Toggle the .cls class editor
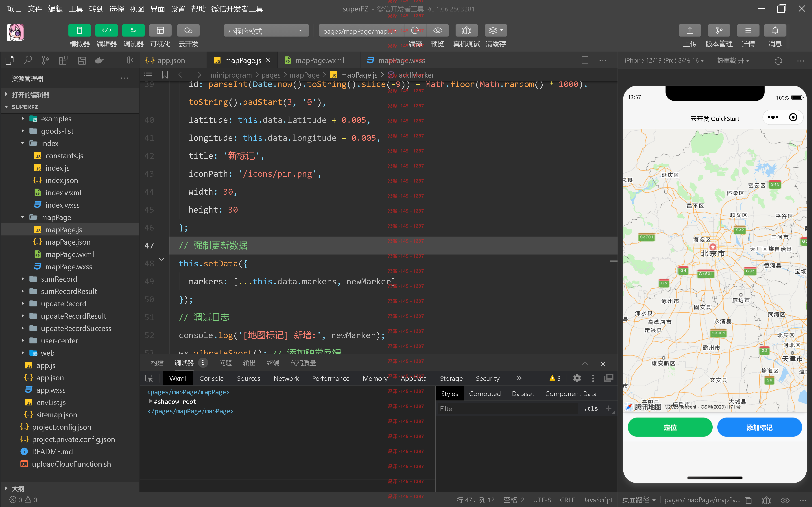 point(591,408)
